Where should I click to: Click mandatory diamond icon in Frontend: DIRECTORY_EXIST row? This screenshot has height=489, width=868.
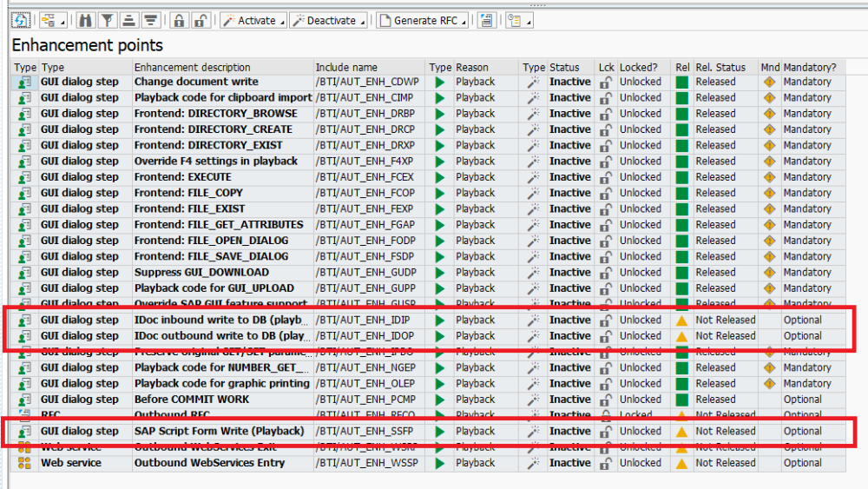coord(769,145)
